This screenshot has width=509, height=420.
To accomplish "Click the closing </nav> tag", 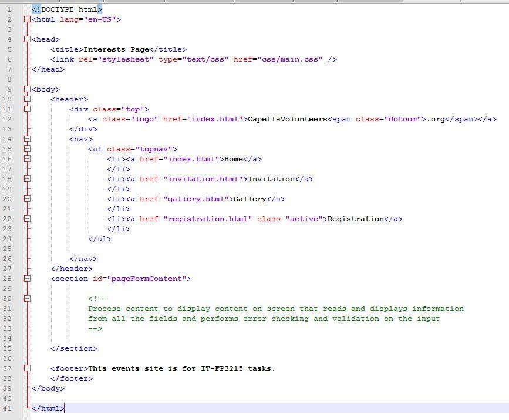I will [83, 259].
